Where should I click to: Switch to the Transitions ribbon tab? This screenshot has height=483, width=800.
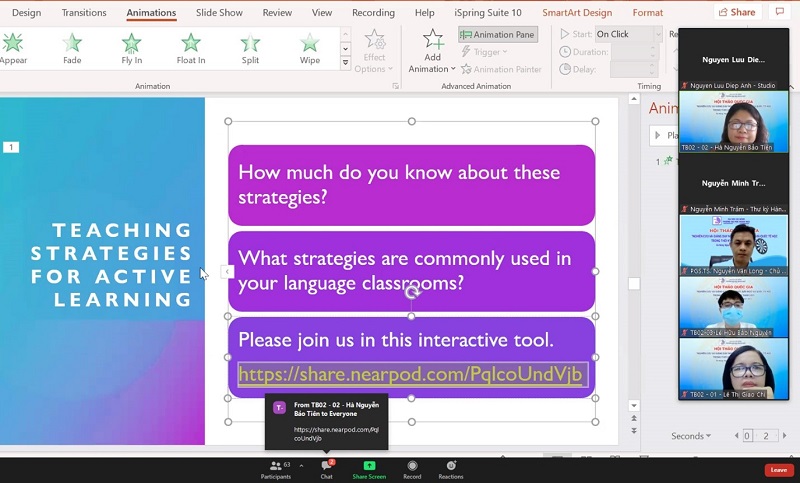coord(84,13)
